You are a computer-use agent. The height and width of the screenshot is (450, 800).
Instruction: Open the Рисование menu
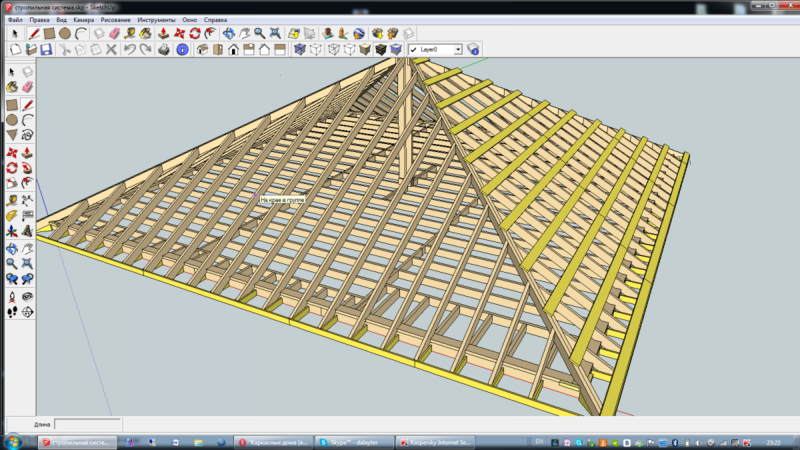pyautogui.click(x=116, y=19)
